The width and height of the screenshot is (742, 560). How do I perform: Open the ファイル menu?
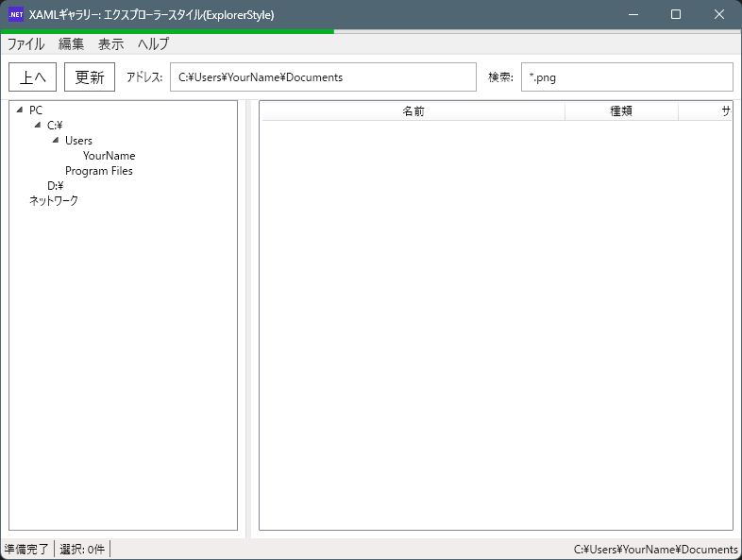[x=26, y=43]
